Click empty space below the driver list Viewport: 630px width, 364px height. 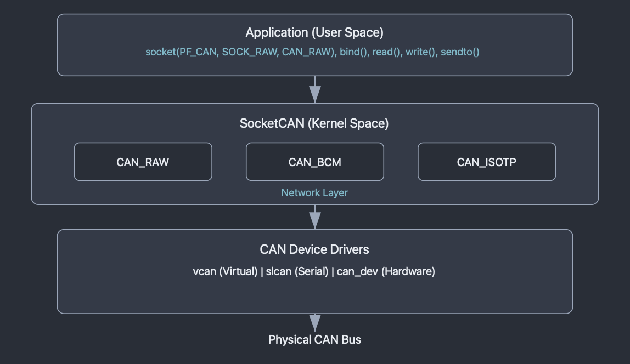click(315, 296)
